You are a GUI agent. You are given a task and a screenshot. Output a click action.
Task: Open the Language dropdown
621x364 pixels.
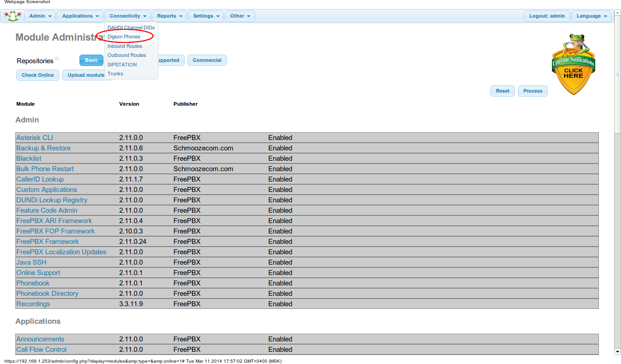coord(591,16)
